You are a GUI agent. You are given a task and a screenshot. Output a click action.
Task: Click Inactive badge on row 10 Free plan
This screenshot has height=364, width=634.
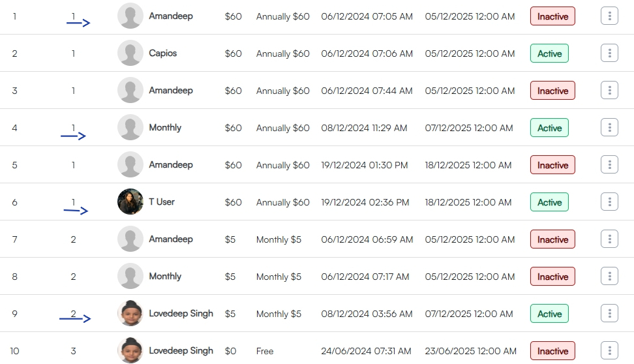pyautogui.click(x=552, y=351)
